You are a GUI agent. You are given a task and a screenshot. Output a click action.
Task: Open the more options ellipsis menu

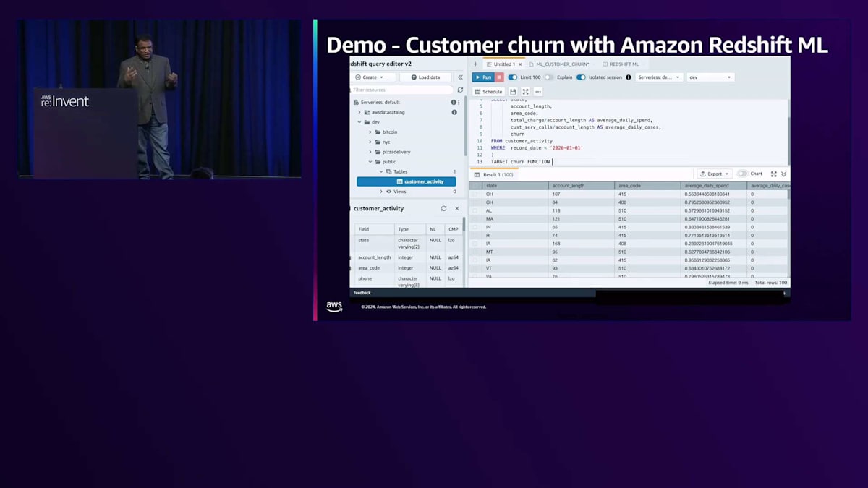click(538, 92)
